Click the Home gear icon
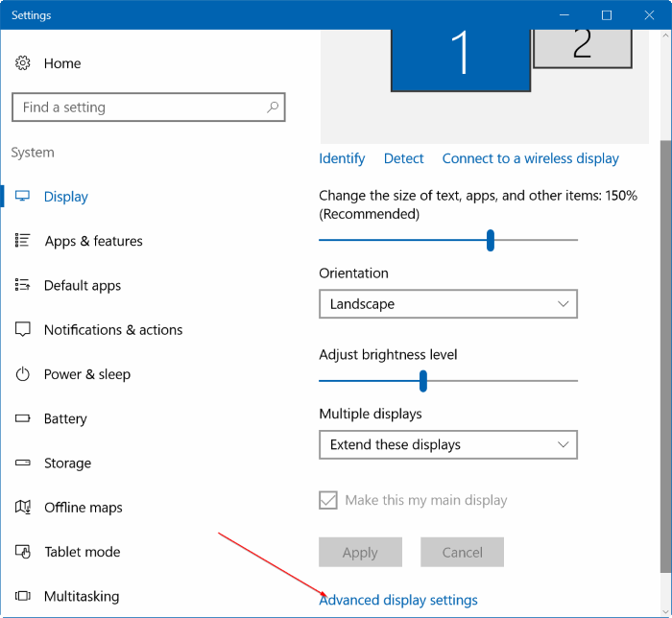Screen dimensions: 672x618 coord(23,63)
